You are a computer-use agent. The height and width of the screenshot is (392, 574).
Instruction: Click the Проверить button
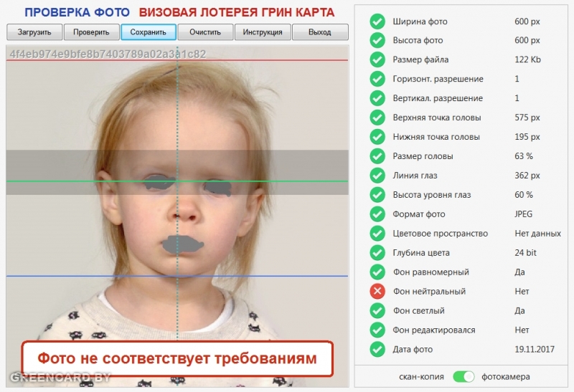[x=92, y=32]
